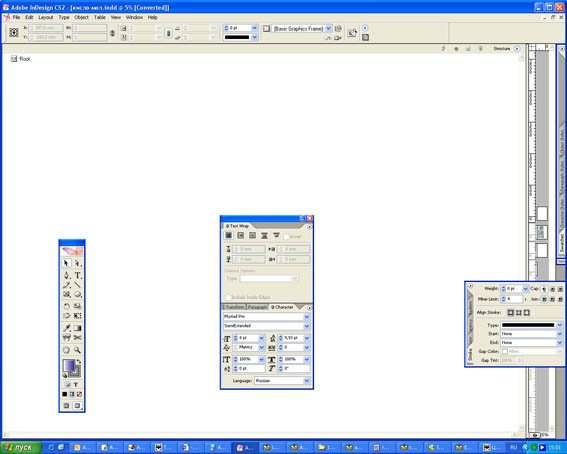Toggle the Include Inside Edges checkbox
The image size is (567, 454).
tap(228, 297)
